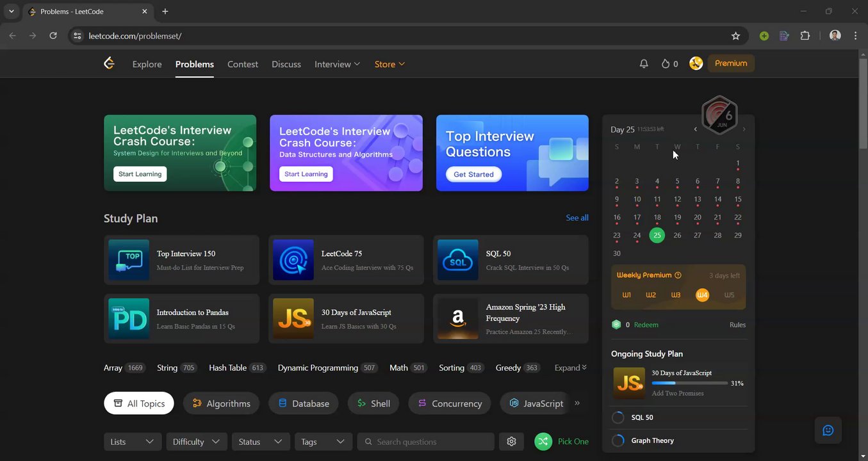Open the Top Interview 150 study plan icon

pos(129,260)
